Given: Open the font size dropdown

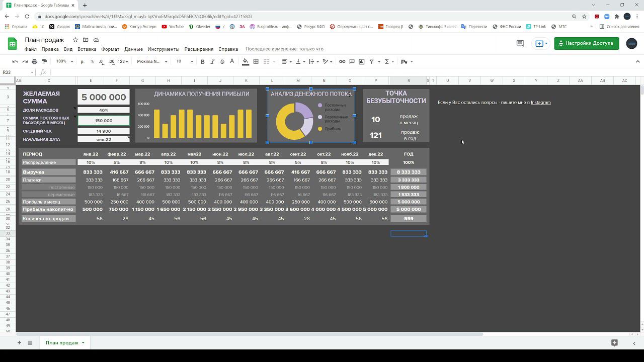Looking at the screenshot, I should [184, 61].
